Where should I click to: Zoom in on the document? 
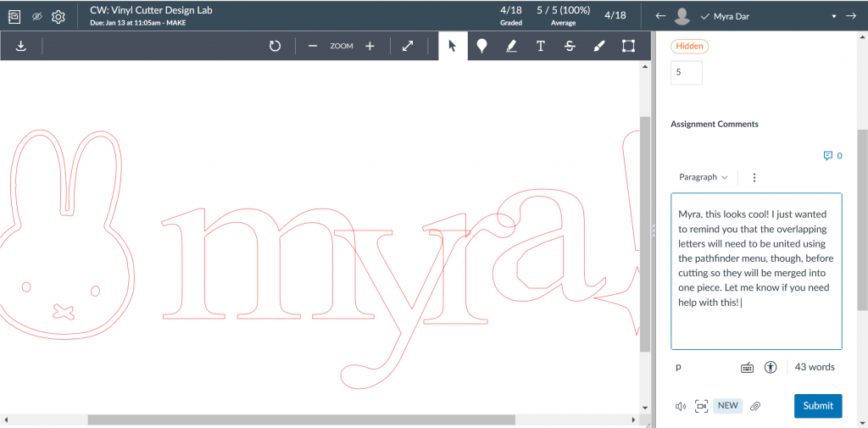(370, 46)
